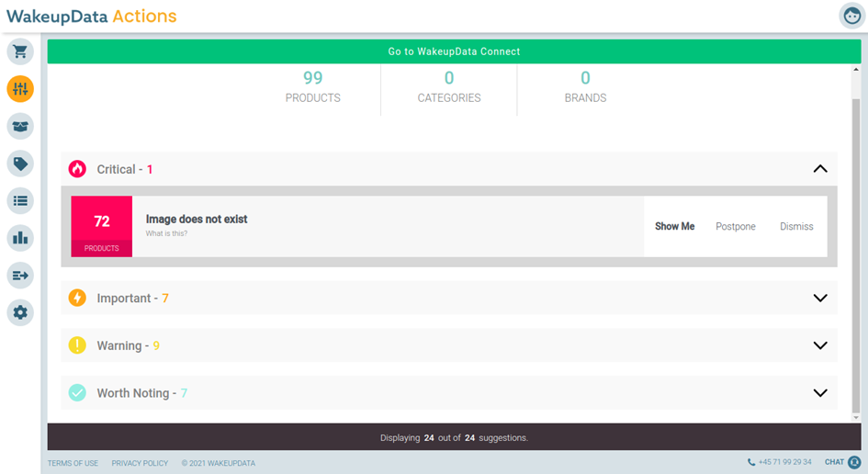
Task: Select the orange sliders sidebar icon
Action: 20,89
